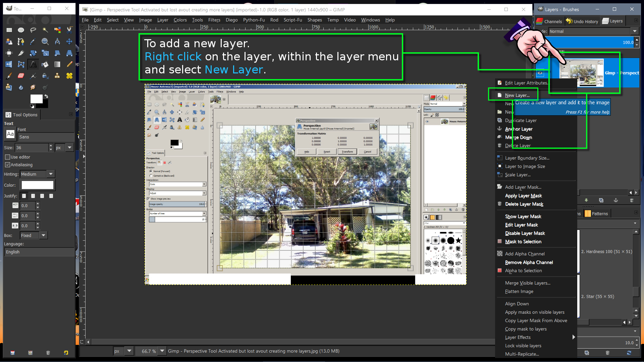This screenshot has width=644, height=362.
Task: Open the status bar unit dropdown
Action: [x=129, y=351]
